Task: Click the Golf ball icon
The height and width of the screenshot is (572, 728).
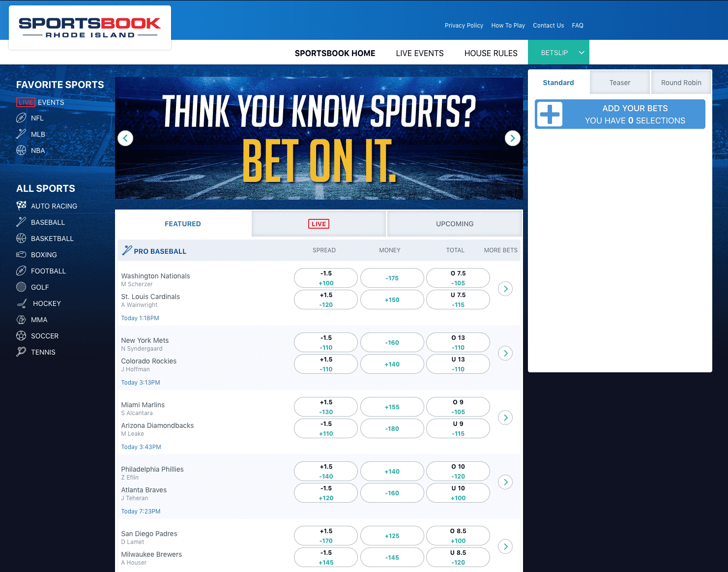Action: click(x=21, y=287)
